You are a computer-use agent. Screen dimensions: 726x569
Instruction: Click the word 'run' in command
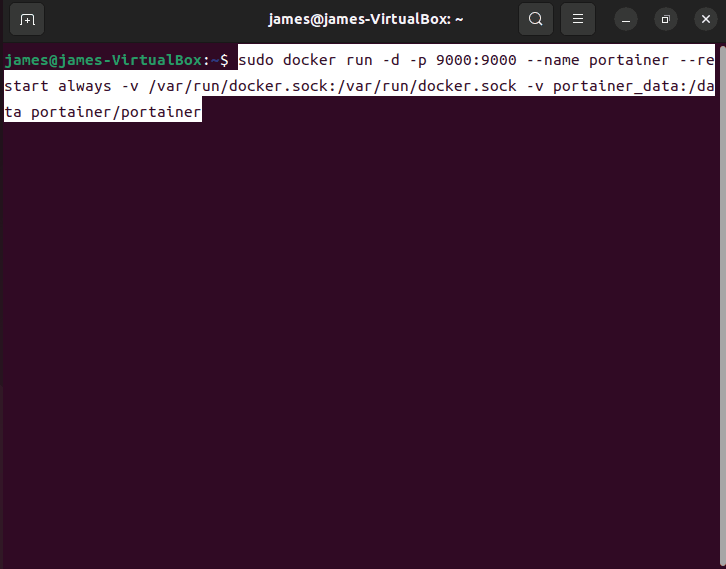pos(359,60)
